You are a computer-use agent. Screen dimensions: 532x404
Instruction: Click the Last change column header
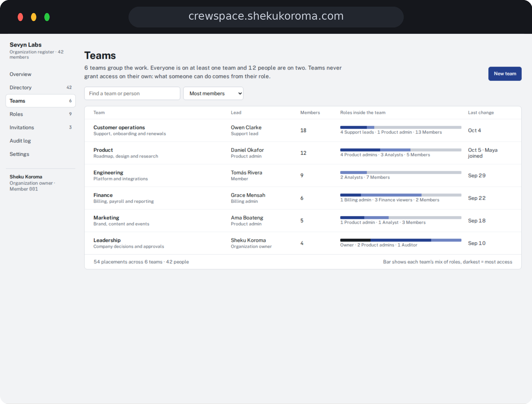[481, 113]
